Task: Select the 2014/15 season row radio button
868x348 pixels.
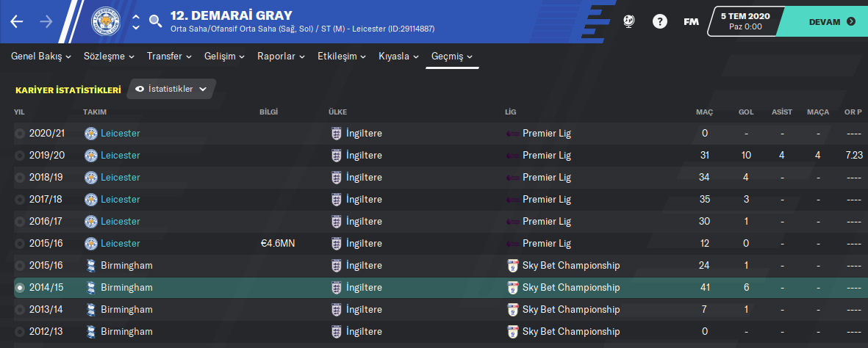Action: coord(19,288)
